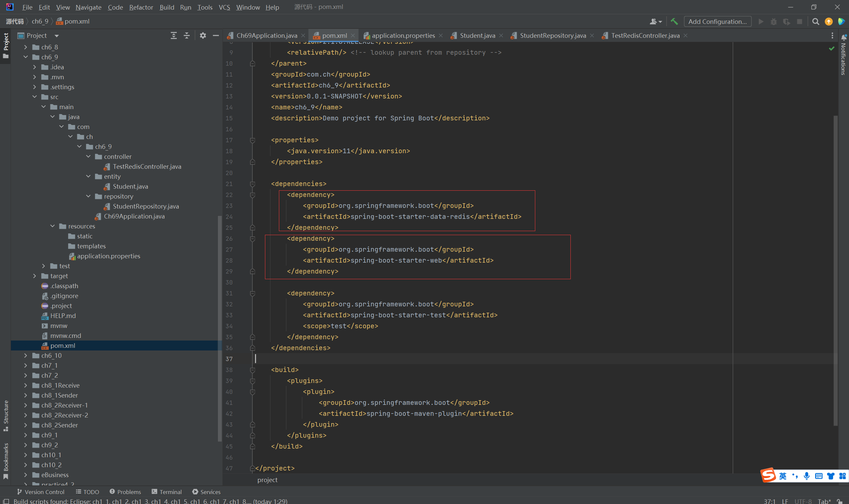The width and height of the screenshot is (849, 504).
Task: Switch to the Student.java tab
Action: [477, 36]
